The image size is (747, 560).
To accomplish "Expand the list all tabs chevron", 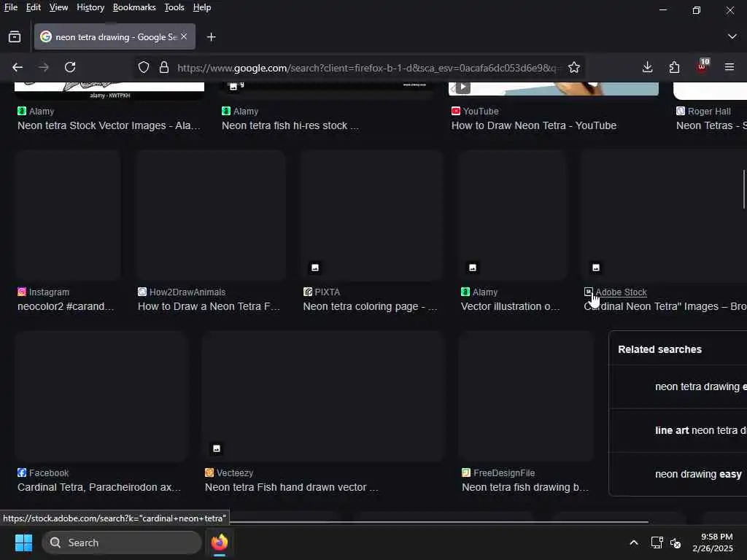I will (x=732, y=36).
